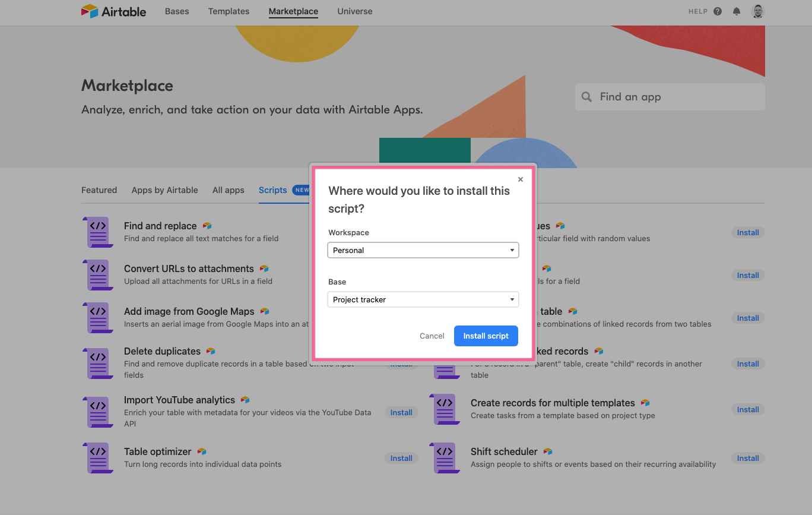Open the Add image from Google Maps title
Viewport: 812px width, 515px height.
pyautogui.click(x=189, y=311)
